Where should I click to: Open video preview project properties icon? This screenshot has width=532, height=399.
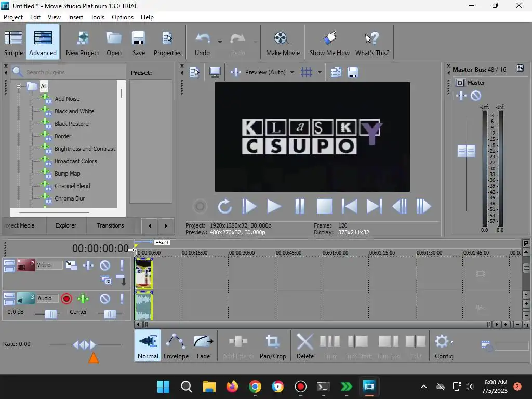coord(195,72)
